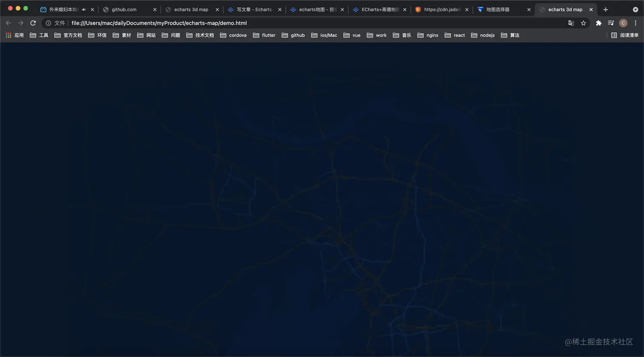The height and width of the screenshot is (357, 644).
Task: Mute audio on the 外来媳妇本地 tab
Action: point(84,9)
